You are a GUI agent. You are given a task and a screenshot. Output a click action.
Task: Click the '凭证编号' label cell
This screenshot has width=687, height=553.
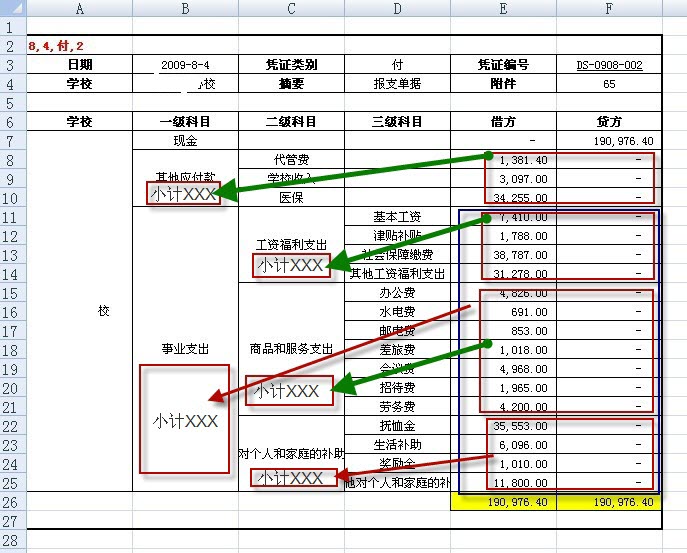click(x=503, y=64)
